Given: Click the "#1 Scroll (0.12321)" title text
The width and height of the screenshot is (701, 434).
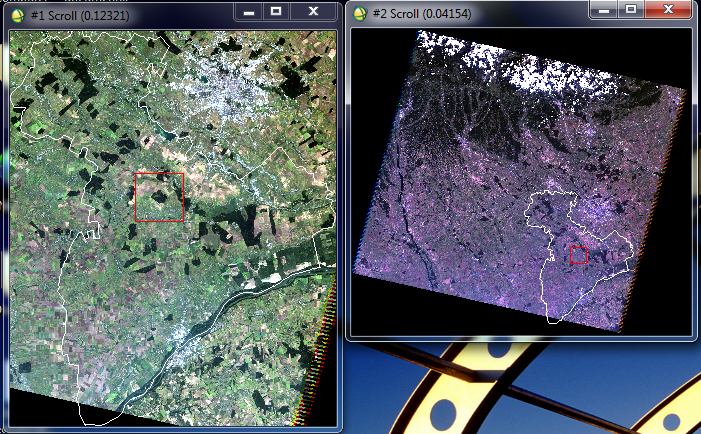Looking at the screenshot, I should (x=80, y=16).
